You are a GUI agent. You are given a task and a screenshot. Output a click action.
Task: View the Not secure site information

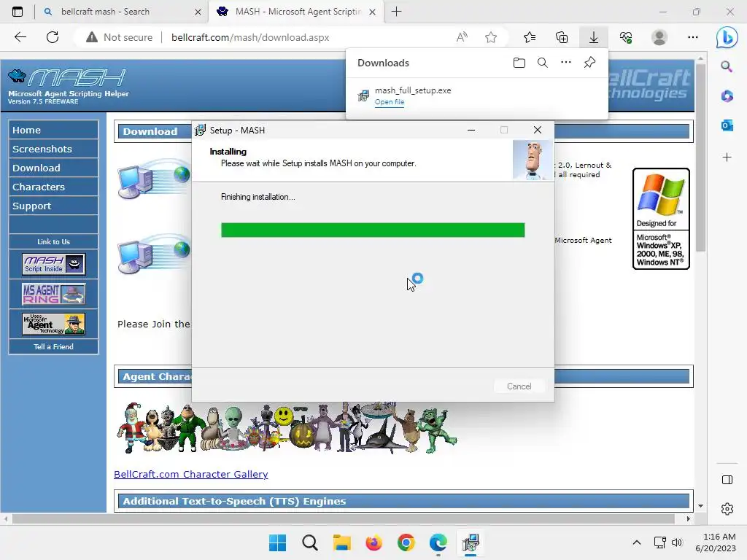coord(119,37)
